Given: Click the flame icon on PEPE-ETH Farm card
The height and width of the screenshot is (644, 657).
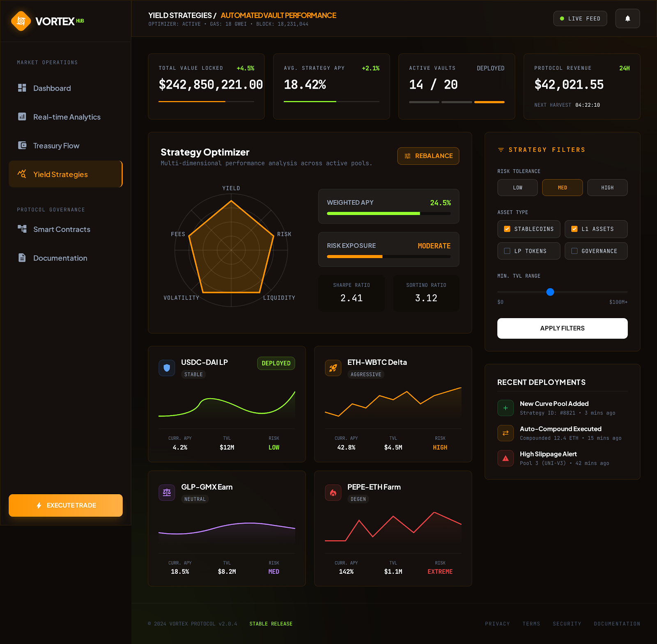Looking at the screenshot, I should (333, 493).
